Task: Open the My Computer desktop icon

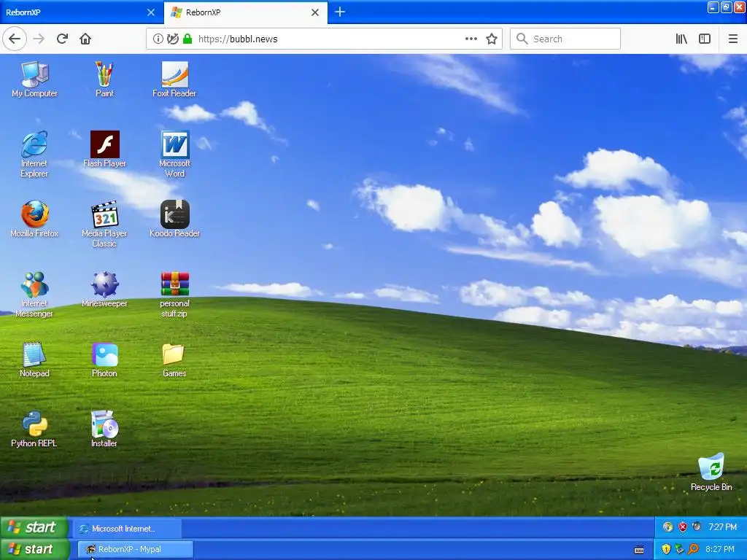Action: click(34, 79)
